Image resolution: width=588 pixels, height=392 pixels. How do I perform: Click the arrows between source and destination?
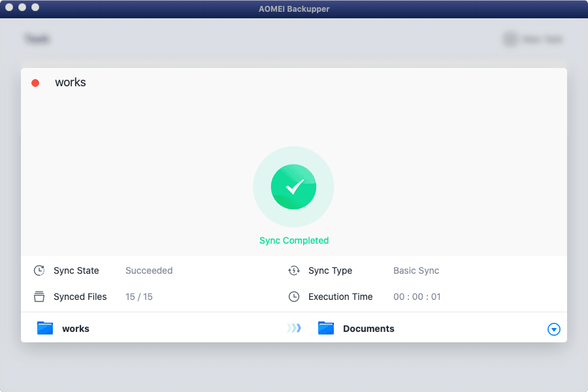[x=294, y=328]
